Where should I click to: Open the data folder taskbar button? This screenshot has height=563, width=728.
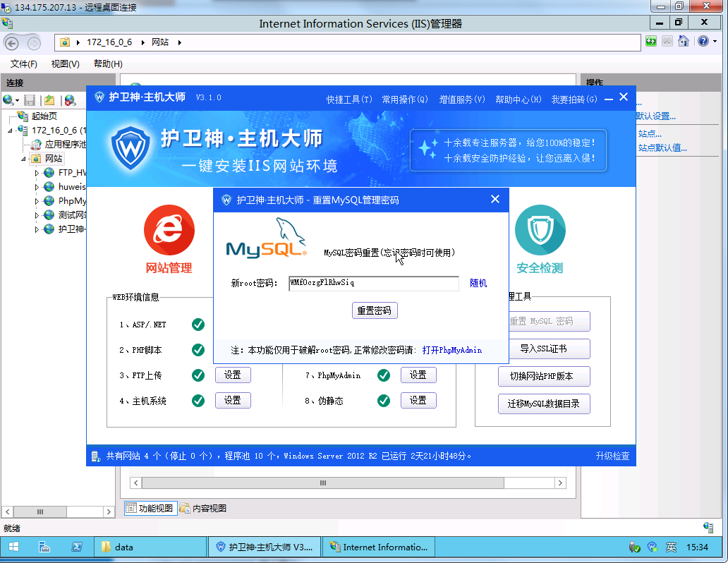click(151, 547)
